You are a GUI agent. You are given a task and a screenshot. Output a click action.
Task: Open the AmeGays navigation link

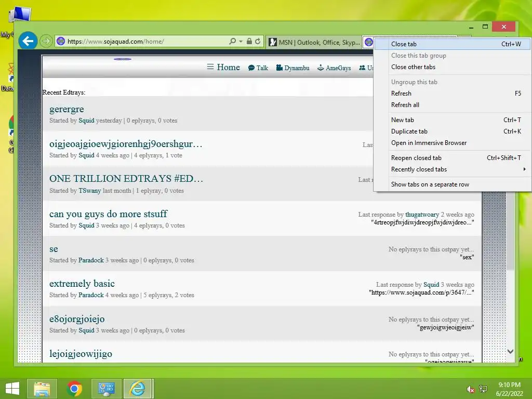(x=334, y=68)
